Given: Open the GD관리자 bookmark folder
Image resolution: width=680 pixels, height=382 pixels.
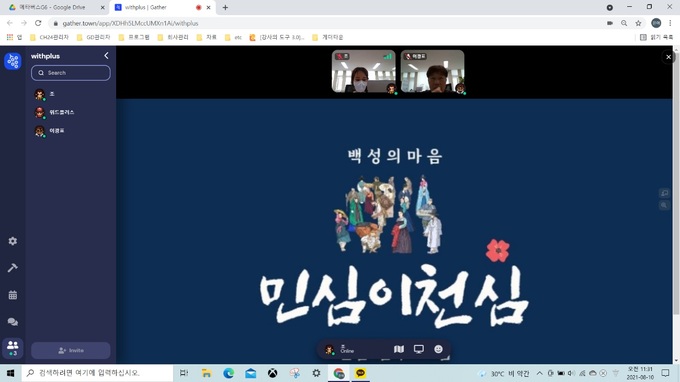Looking at the screenshot, I should pyautogui.click(x=93, y=37).
